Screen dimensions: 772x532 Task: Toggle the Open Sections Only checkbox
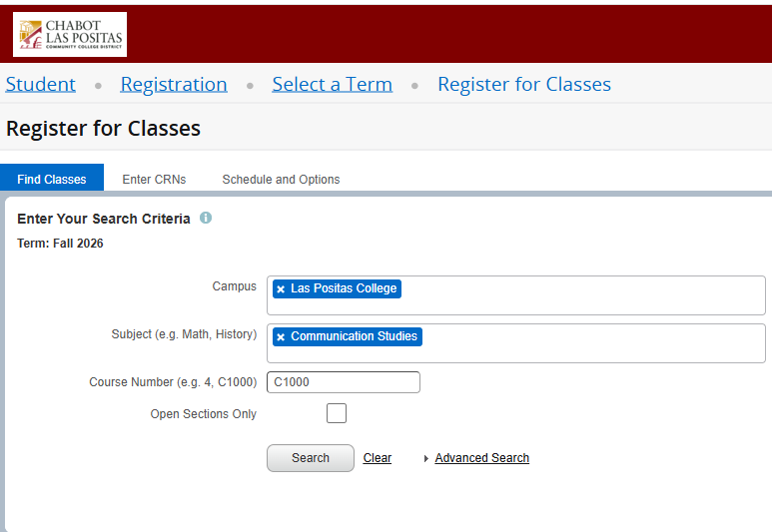coord(337,413)
